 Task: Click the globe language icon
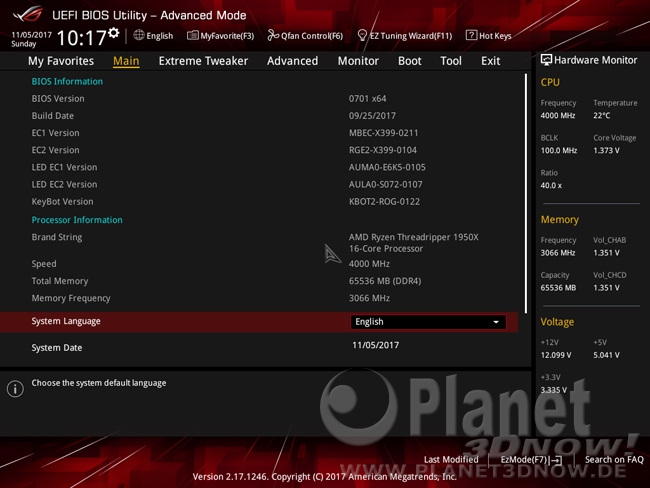click(x=139, y=35)
